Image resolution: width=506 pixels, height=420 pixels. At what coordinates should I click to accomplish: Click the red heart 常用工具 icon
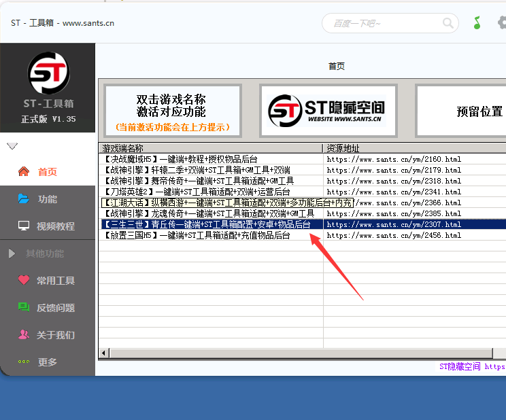click(24, 280)
